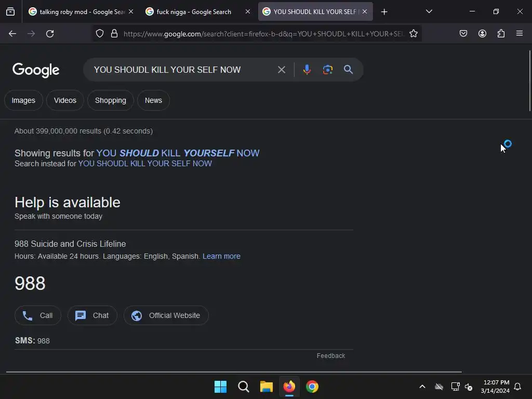Open corrected-spelling results link
Screen dimensions: 532x399
[x=178, y=153]
